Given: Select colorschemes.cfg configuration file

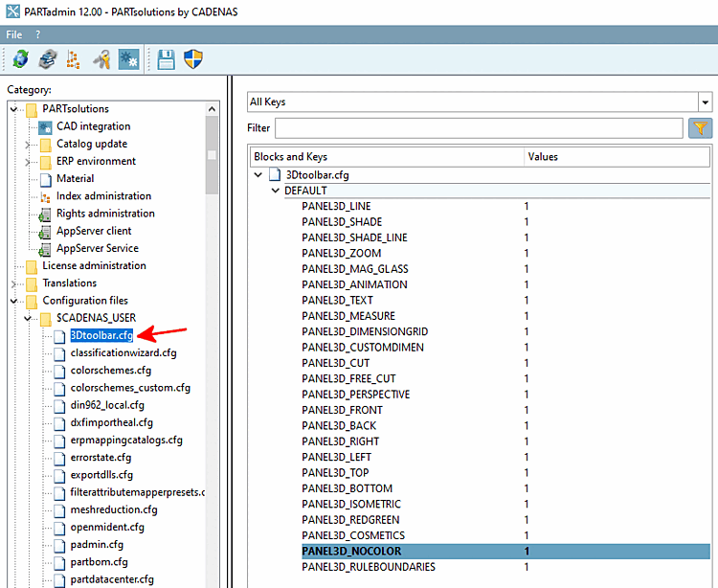Looking at the screenshot, I should tap(110, 371).
